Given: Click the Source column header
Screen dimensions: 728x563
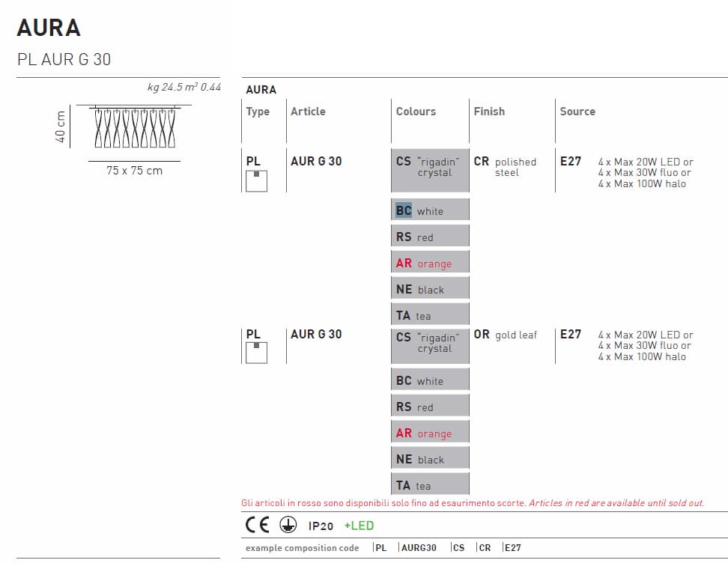Looking at the screenshot, I should tap(577, 112).
